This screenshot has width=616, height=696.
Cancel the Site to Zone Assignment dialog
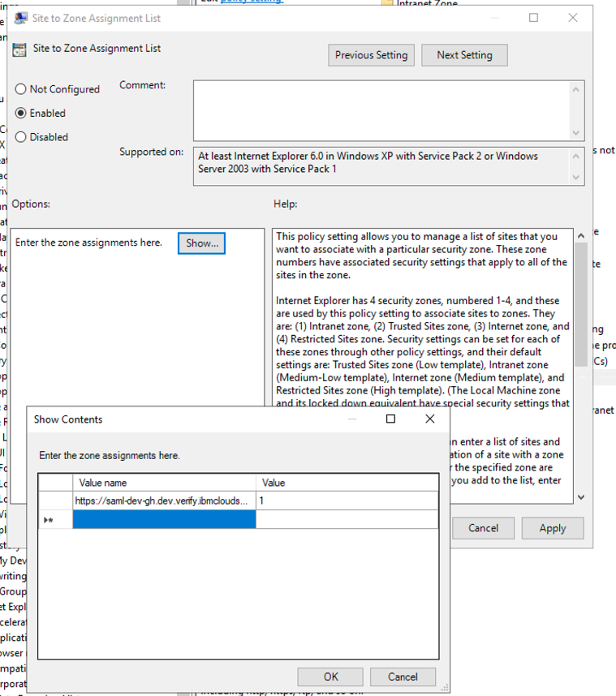(483, 528)
